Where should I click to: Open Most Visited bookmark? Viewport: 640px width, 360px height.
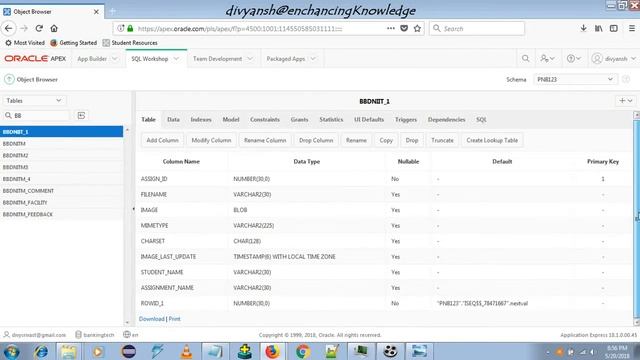tap(25, 42)
